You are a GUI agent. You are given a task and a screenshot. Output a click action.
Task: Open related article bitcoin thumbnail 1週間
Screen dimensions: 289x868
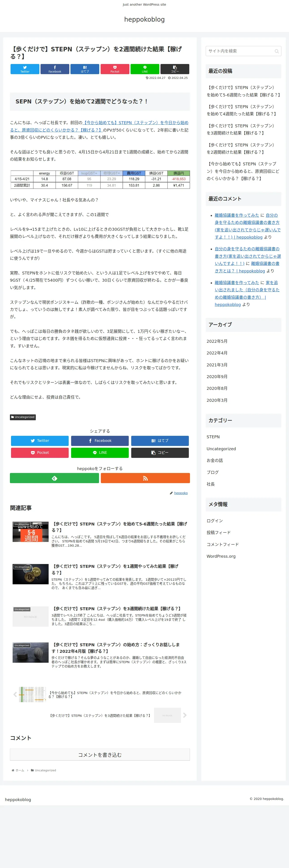click(x=31, y=574)
